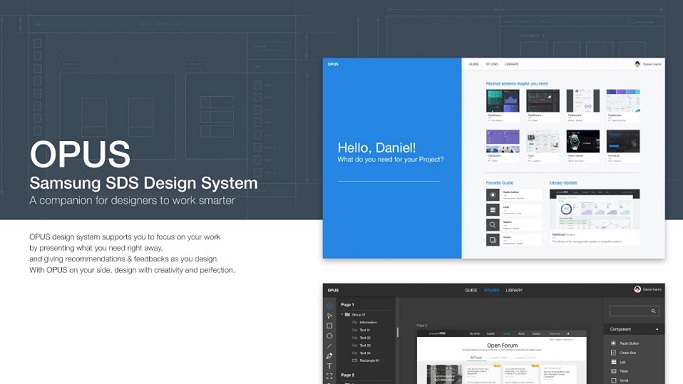
Task: Select the text tool in Studio toolbar
Action: point(329,366)
